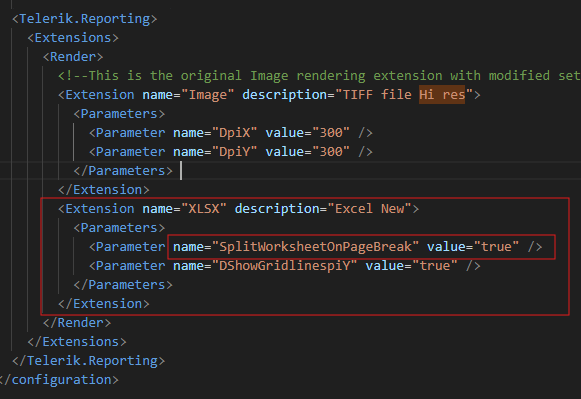Click the DShowGridlinespiY parameter name
581x399 pixels.
tap(284, 266)
